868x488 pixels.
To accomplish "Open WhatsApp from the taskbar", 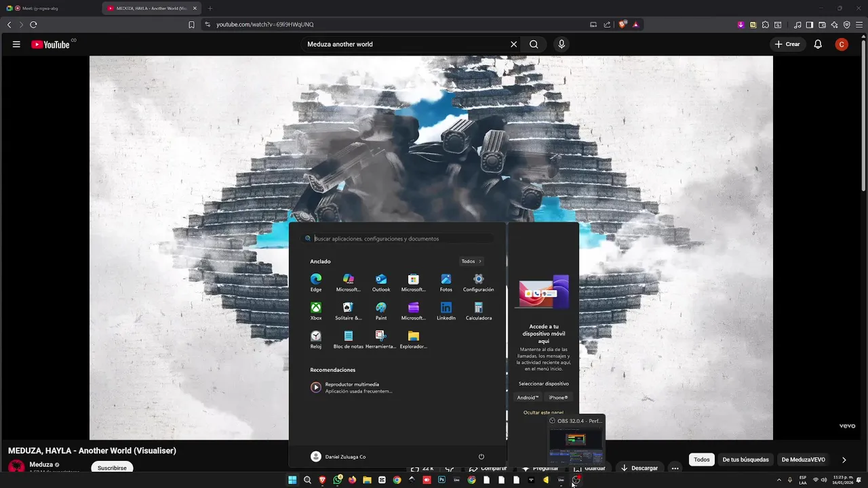I will click(x=337, y=480).
